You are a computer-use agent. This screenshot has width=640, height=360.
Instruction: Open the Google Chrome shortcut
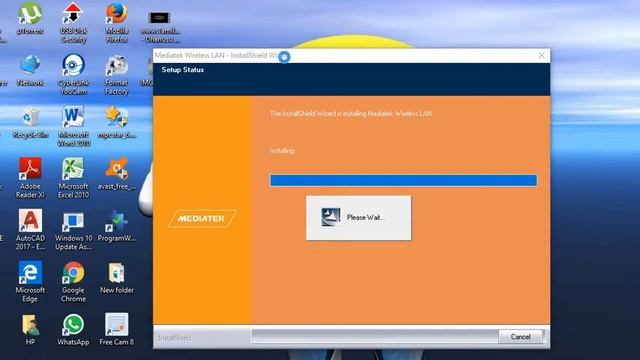point(73,282)
